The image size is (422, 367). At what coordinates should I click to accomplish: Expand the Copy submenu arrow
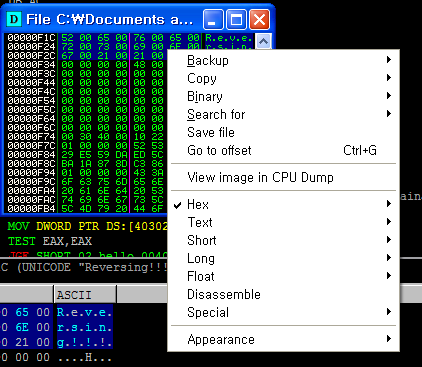pos(389,78)
